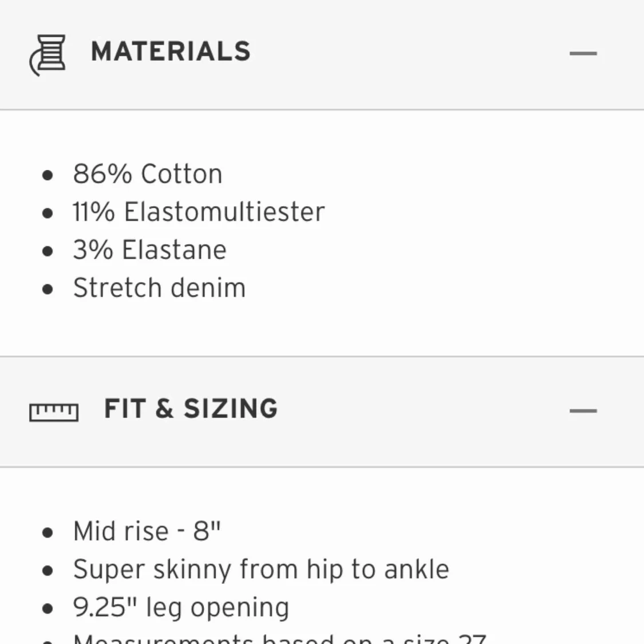The image size is (644, 644).
Task: Click the thread spool icon beside Materials
Action: [x=48, y=54]
